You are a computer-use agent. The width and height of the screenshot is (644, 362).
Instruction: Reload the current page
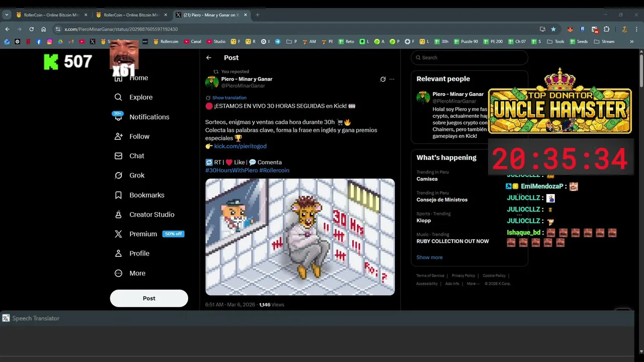pos(31,29)
